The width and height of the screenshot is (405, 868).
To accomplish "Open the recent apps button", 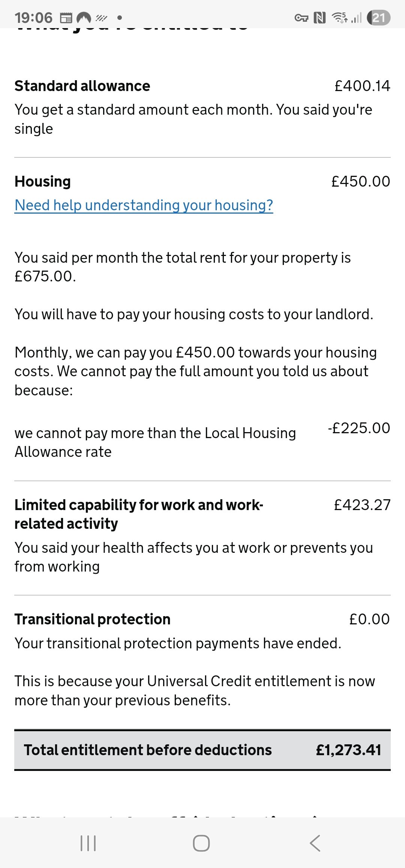I will (88, 843).
